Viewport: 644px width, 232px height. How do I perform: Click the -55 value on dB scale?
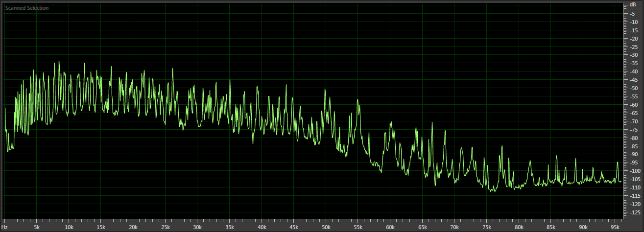click(633, 96)
